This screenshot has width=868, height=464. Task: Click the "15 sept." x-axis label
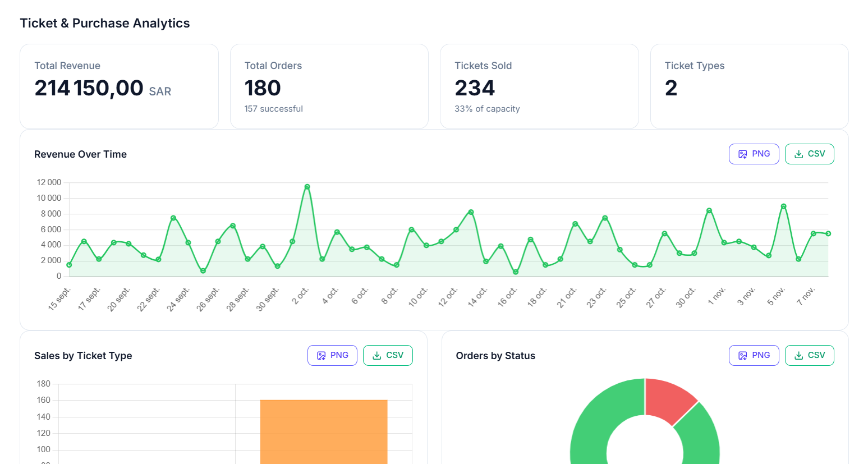coord(59,298)
